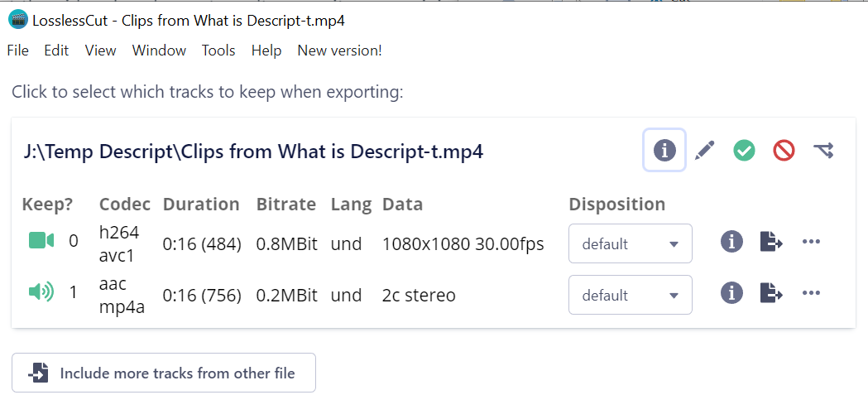The width and height of the screenshot is (868, 419).
Task: Open Disposition dropdown for aac track
Action: [630, 295]
